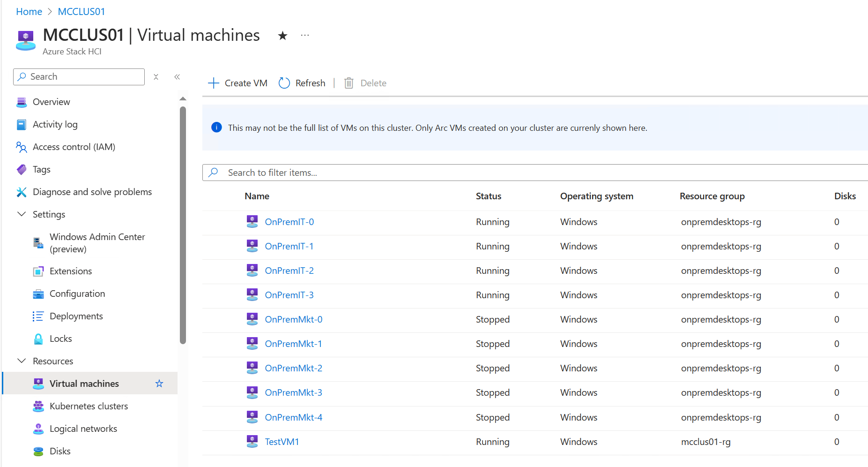868x467 pixels.
Task: Select Tags in the left menu
Action: point(41,169)
